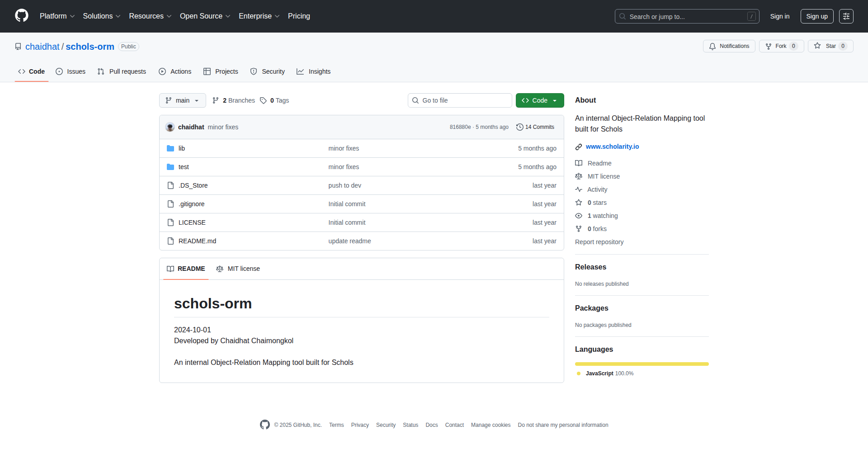Fork the repository
This screenshot has width=868, height=449.
(781, 46)
